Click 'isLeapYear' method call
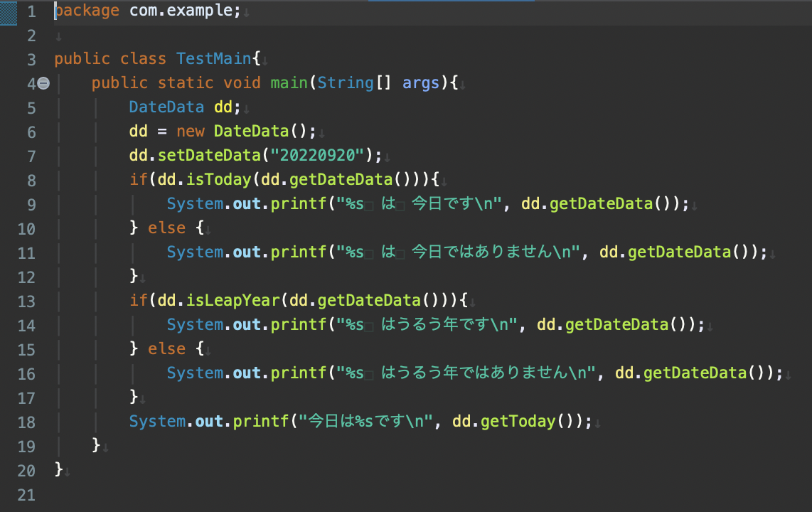This screenshot has height=512, width=812. coord(233,301)
